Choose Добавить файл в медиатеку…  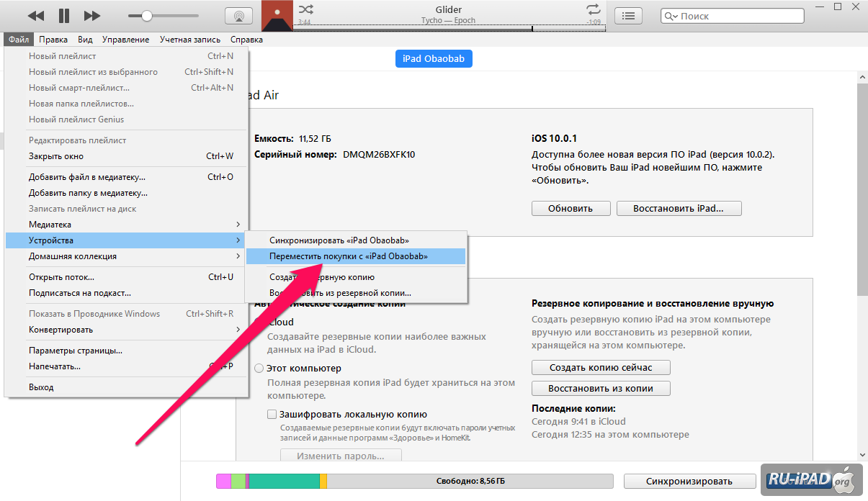pyautogui.click(x=127, y=177)
